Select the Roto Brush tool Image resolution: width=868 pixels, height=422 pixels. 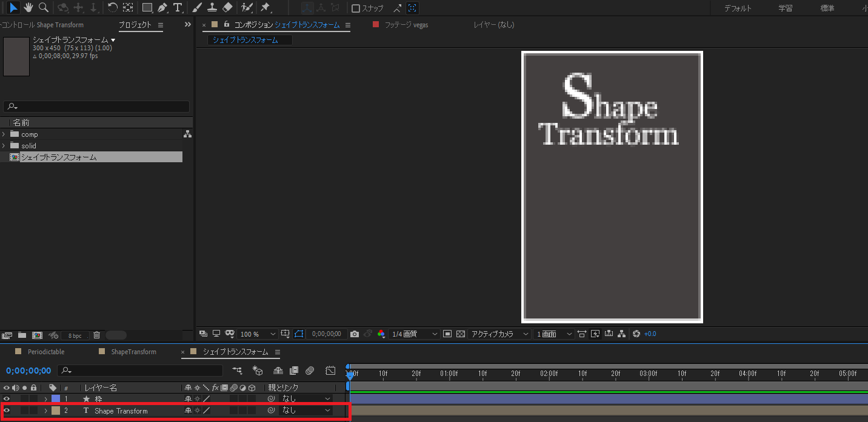pyautogui.click(x=247, y=8)
